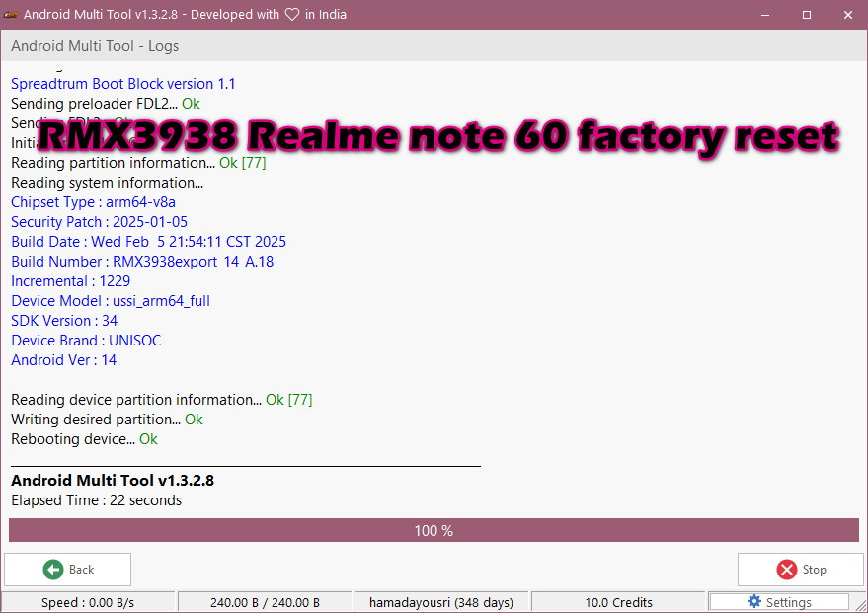Viewport: 868px width, 613px height.
Task: Click the Speed : 0.00 B/s status
Action: 88,602
